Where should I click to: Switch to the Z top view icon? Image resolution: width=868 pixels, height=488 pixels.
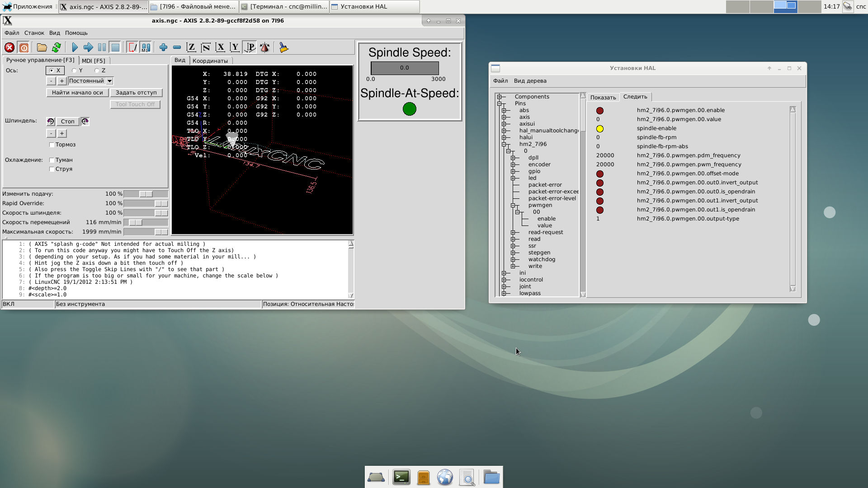tap(191, 47)
